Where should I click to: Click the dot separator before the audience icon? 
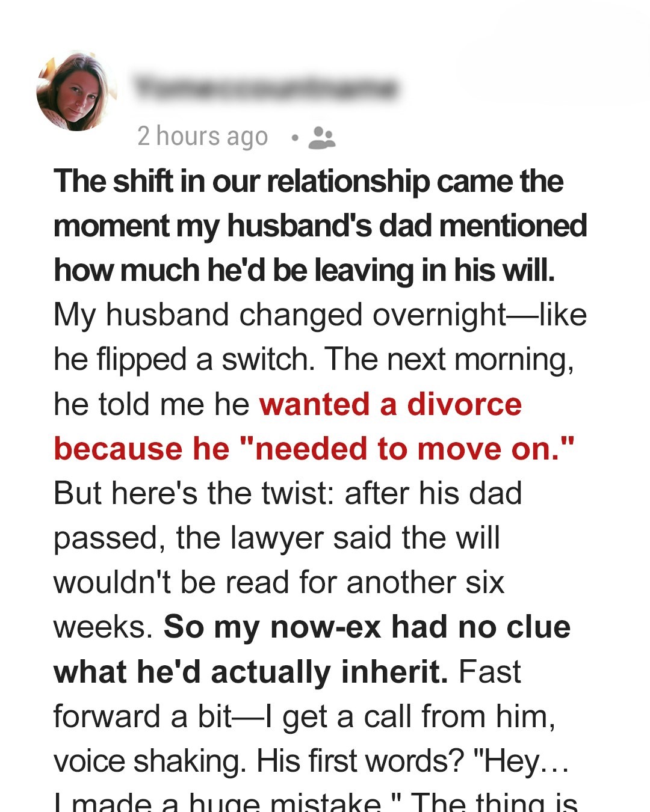[x=294, y=138]
